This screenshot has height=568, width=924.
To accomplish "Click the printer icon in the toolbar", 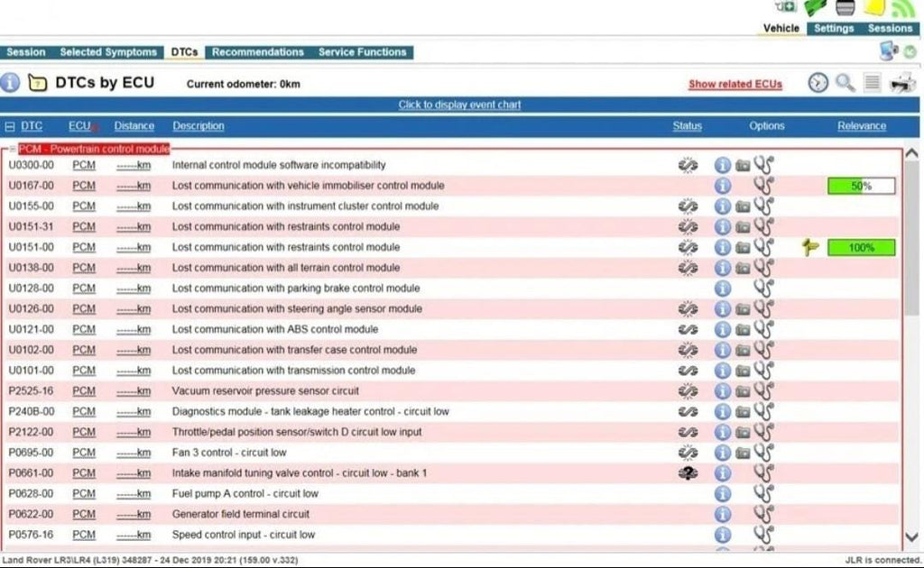I will (902, 83).
